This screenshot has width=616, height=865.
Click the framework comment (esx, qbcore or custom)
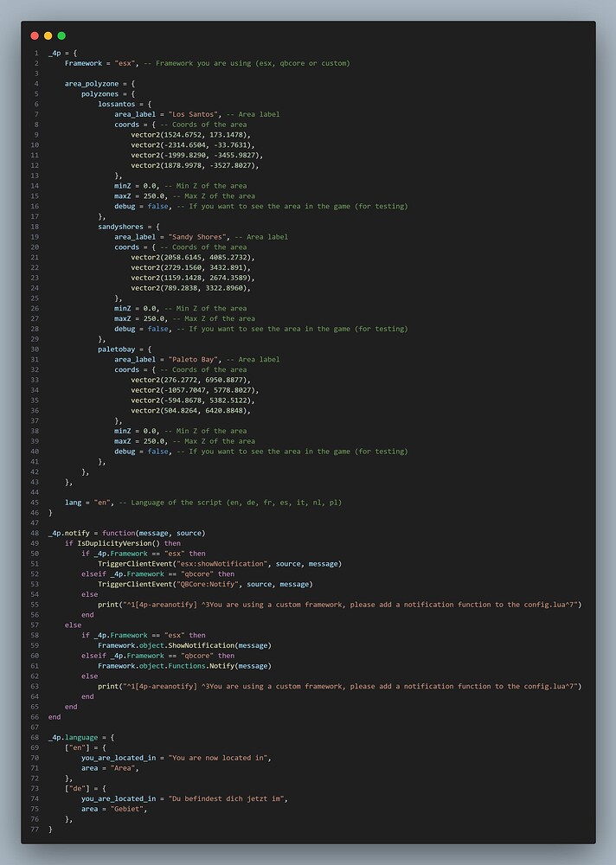coord(247,63)
